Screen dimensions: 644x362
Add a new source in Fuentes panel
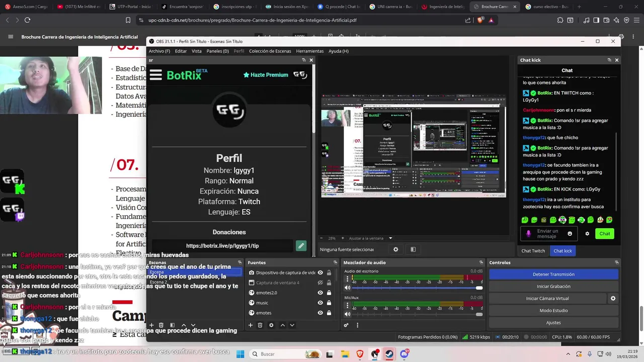coord(251,325)
